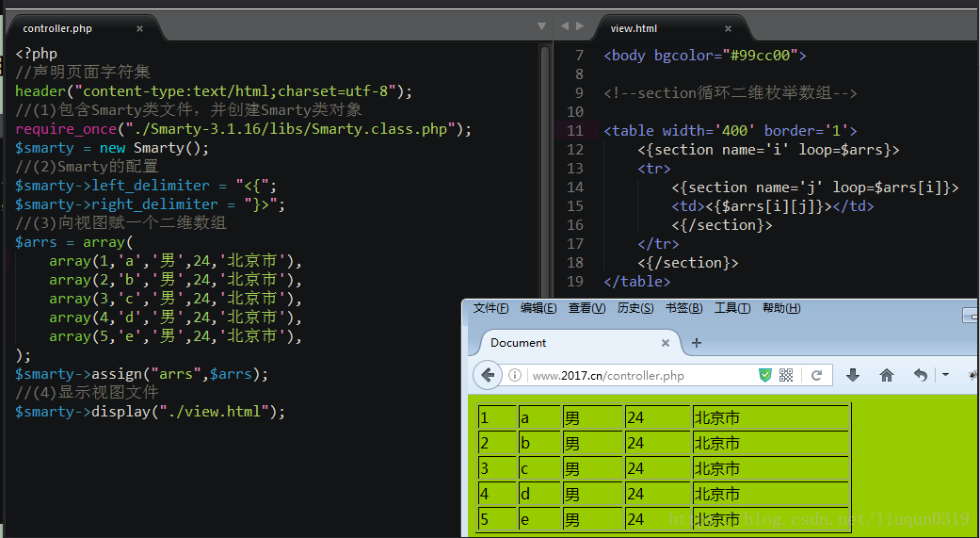Click the $arrs = array( line
Viewport: 980px width, 538px height.
[x=73, y=242]
